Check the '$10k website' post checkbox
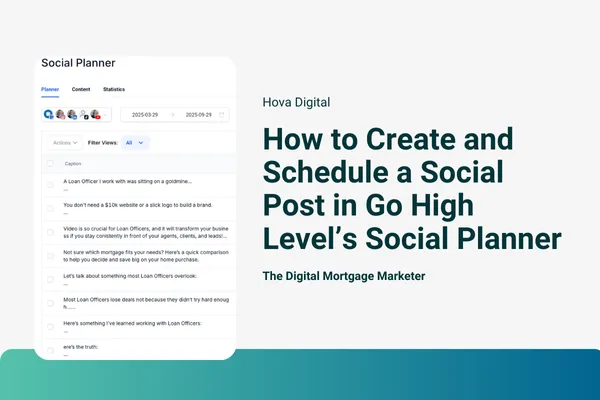 [50, 208]
